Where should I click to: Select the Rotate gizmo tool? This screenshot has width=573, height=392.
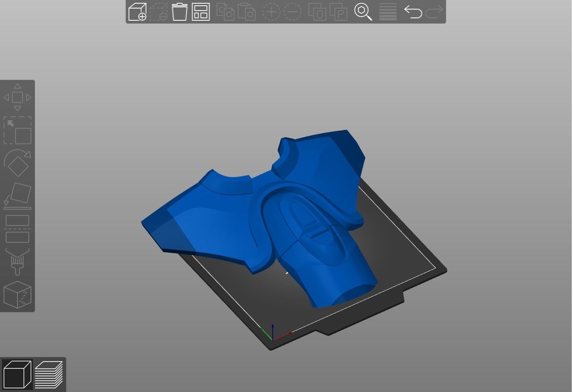tap(17, 162)
